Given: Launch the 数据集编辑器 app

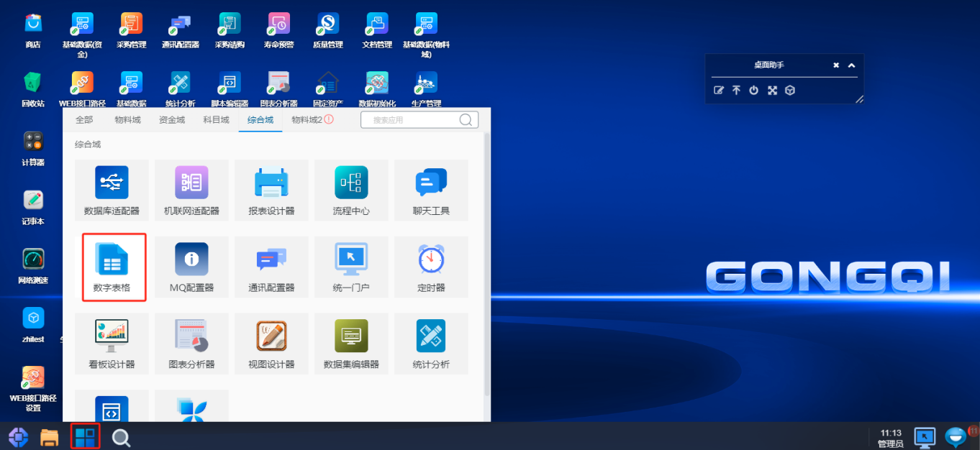Looking at the screenshot, I should click(x=351, y=344).
